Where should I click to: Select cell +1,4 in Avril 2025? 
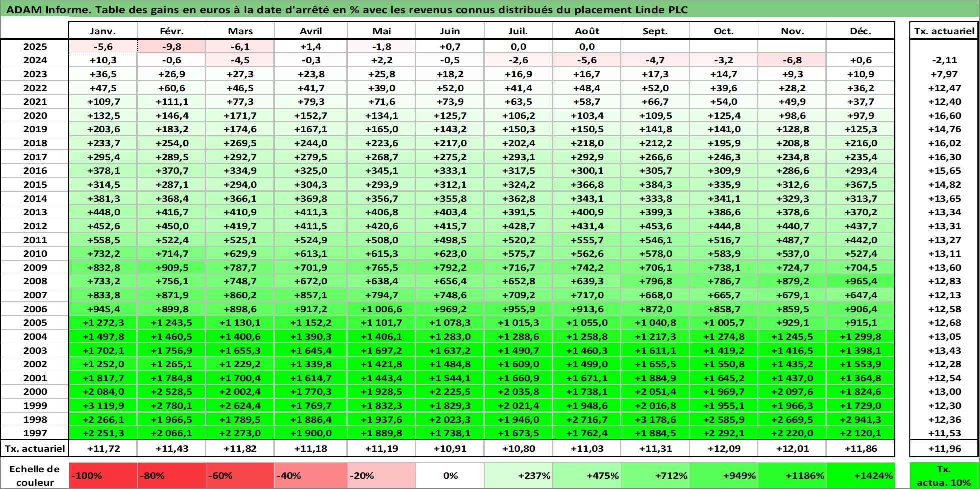coord(311,47)
